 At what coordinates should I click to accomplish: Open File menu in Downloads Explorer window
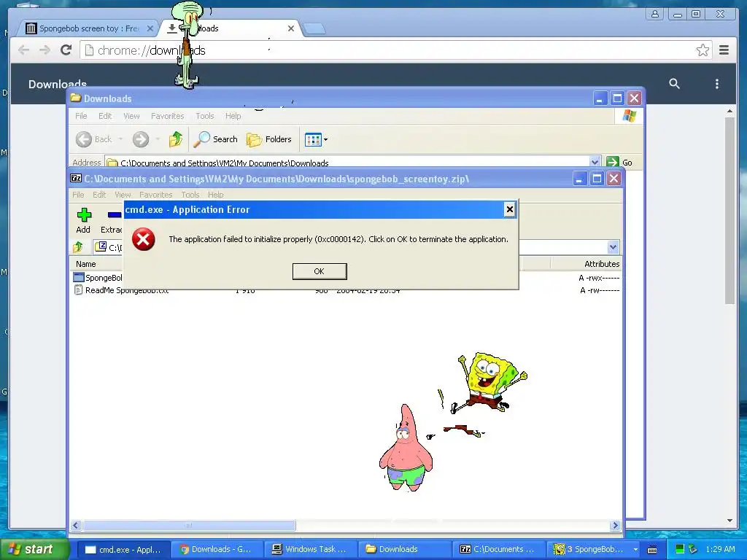point(81,116)
